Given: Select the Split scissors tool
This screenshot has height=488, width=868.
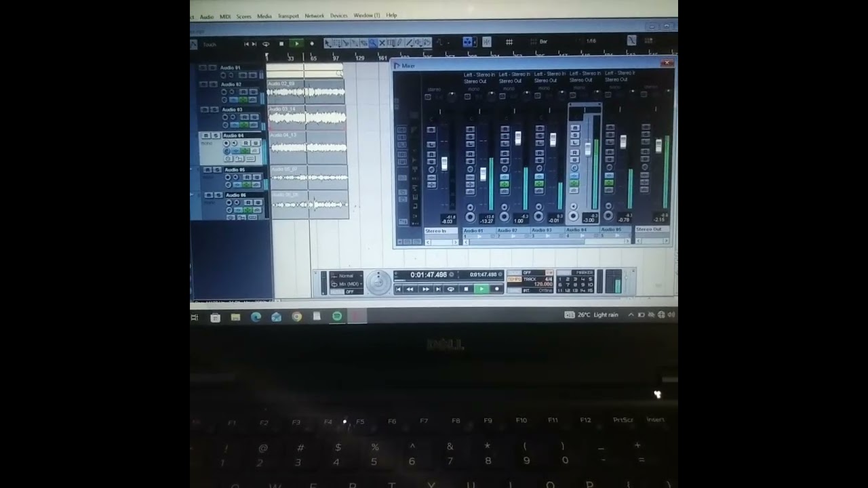Looking at the screenshot, I should click(x=346, y=43).
